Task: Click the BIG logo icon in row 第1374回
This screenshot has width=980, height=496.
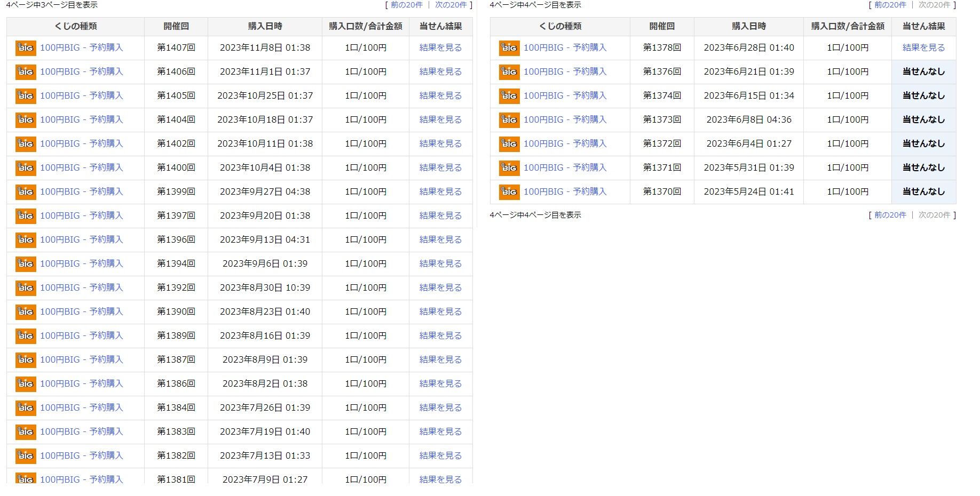Action: pyautogui.click(x=509, y=96)
